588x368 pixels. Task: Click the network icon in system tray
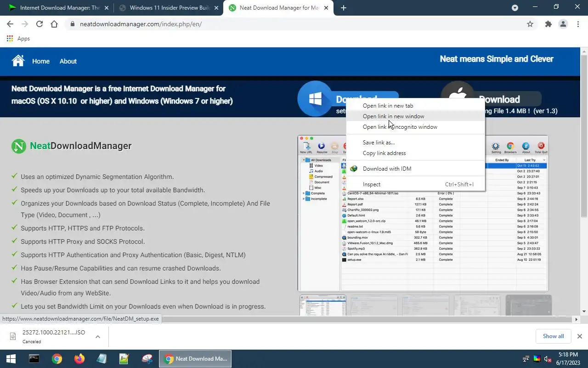(526, 359)
